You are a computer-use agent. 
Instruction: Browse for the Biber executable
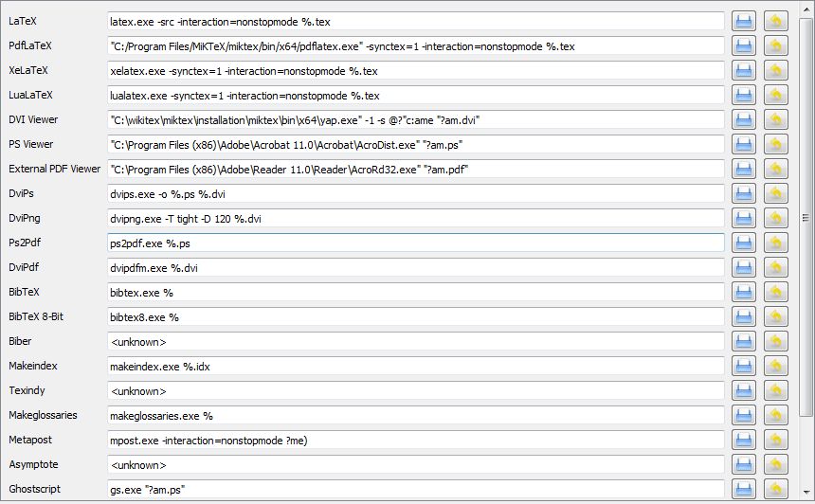pos(744,341)
